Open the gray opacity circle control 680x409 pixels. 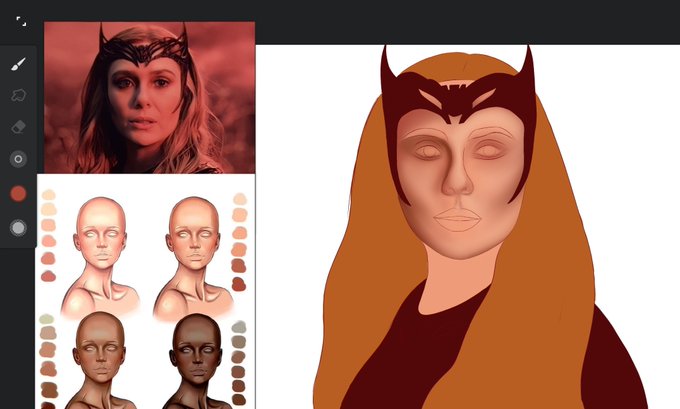pos(18,227)
